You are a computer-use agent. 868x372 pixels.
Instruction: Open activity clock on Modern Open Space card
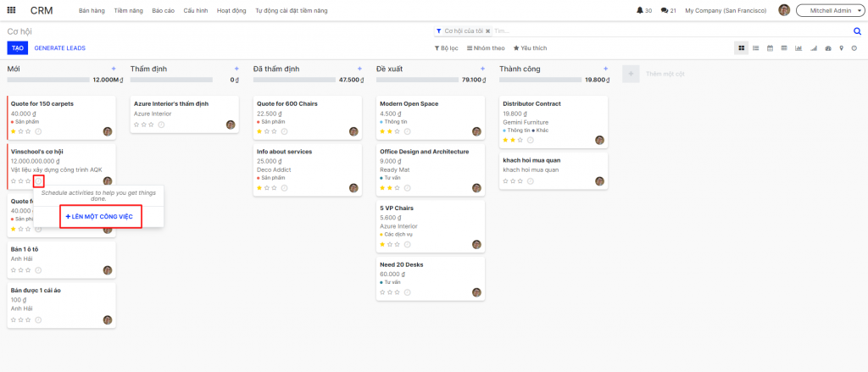tap(407, 131)
